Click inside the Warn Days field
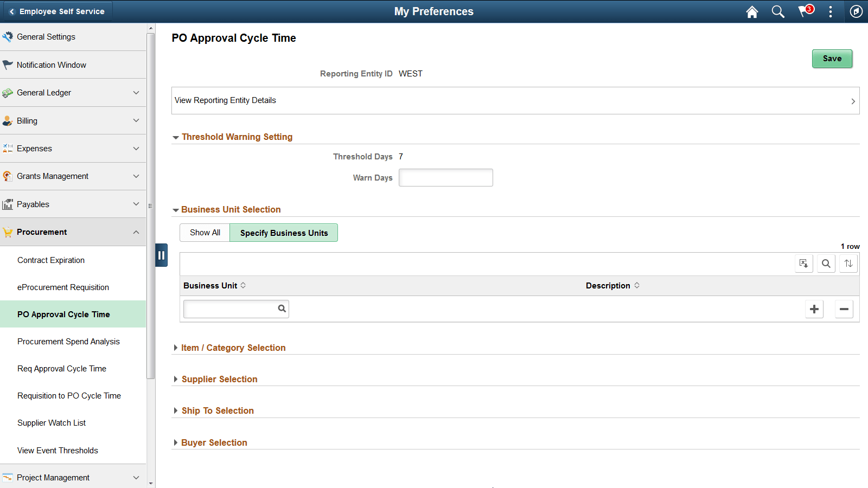Screen dimensions: 868x488 coord(445,177)
